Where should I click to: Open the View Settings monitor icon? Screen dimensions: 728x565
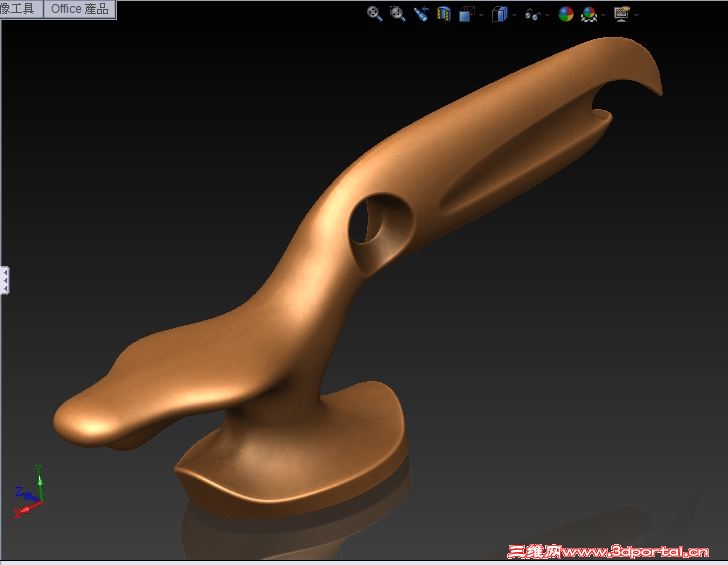622,14
